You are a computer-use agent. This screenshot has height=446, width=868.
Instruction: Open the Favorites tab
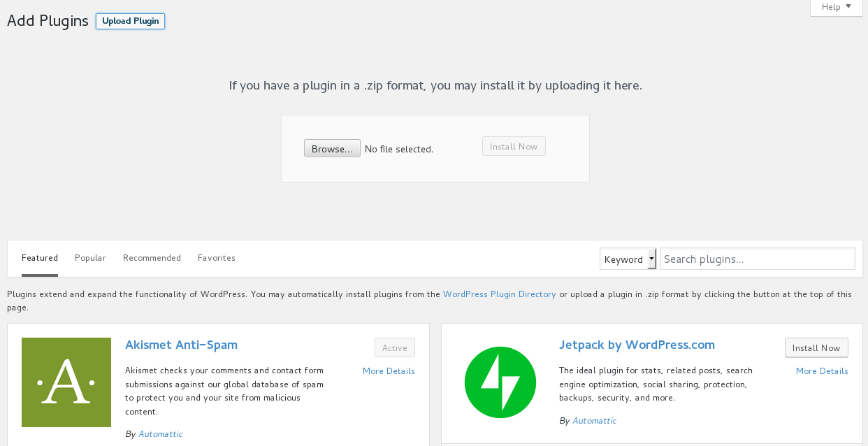[x=217, y=257]
